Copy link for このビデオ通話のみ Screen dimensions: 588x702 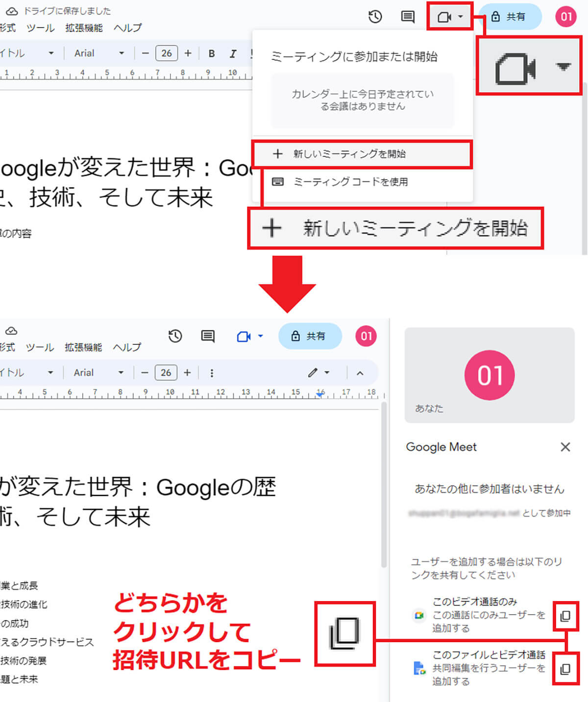tap(565, 616)
